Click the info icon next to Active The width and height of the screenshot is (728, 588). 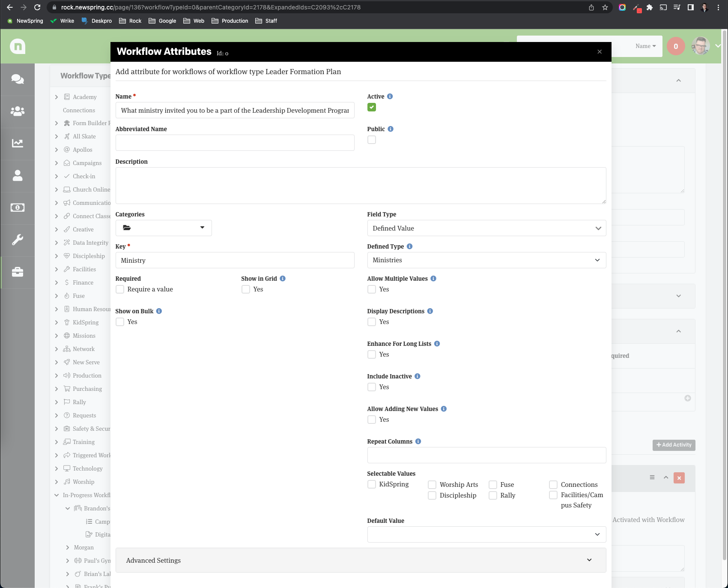(x=390, y=96)
